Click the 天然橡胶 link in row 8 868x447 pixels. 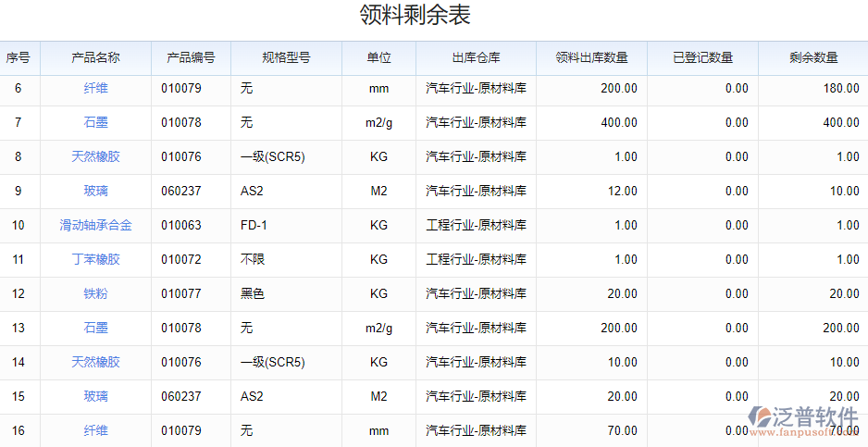coord(95,157)
